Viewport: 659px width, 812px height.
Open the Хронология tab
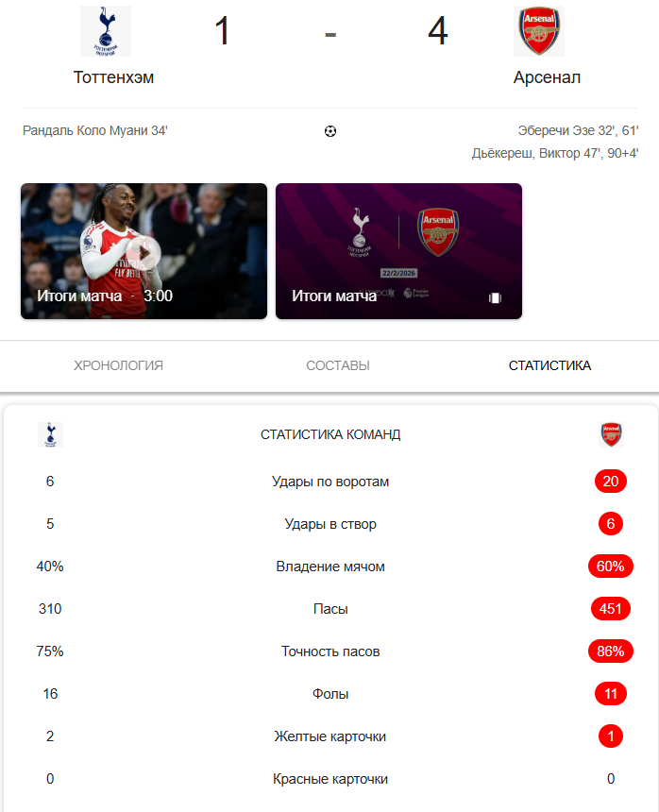tap(118, 365)
